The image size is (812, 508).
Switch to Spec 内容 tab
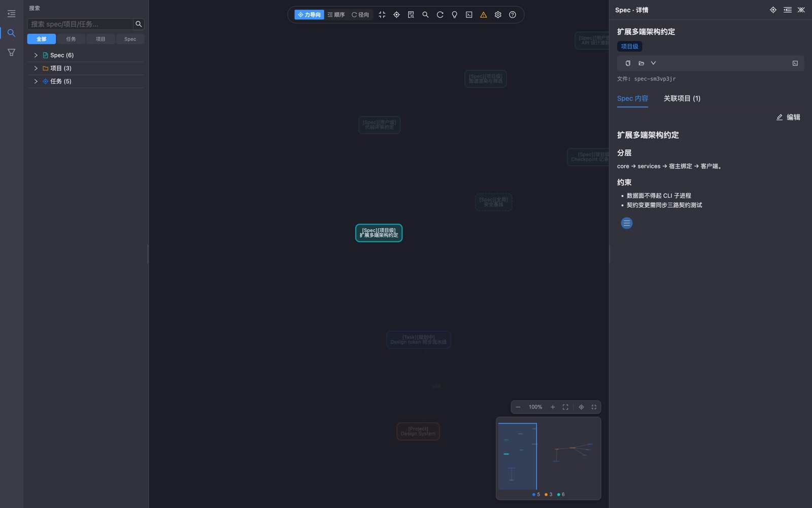[632, 99]
